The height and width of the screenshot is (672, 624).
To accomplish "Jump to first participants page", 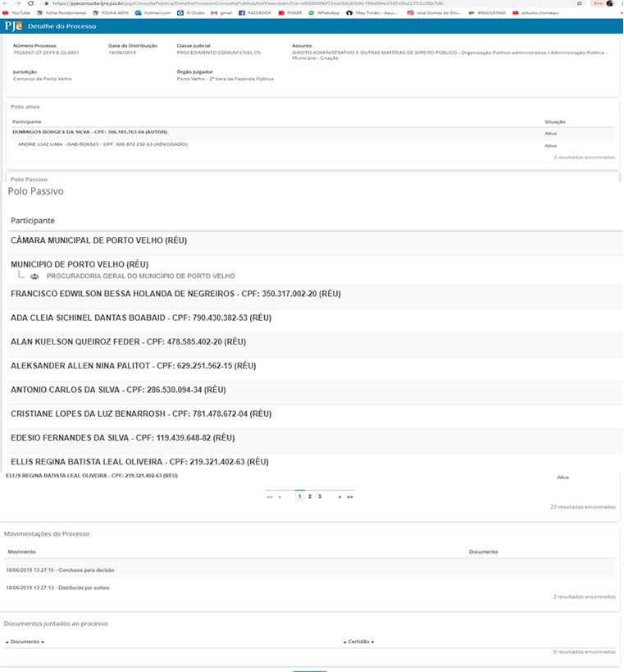I will pos(269,496).
